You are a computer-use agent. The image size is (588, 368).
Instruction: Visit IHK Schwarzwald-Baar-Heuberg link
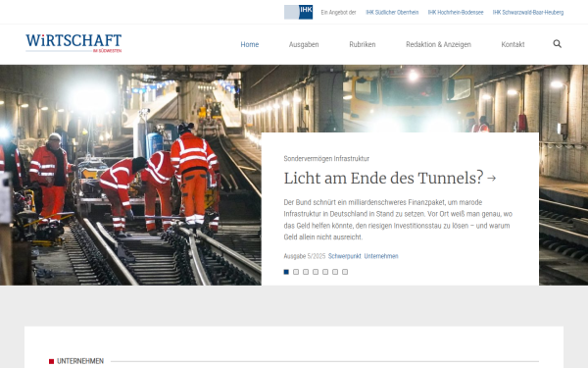pyautogui.click(x=528, y=13)
